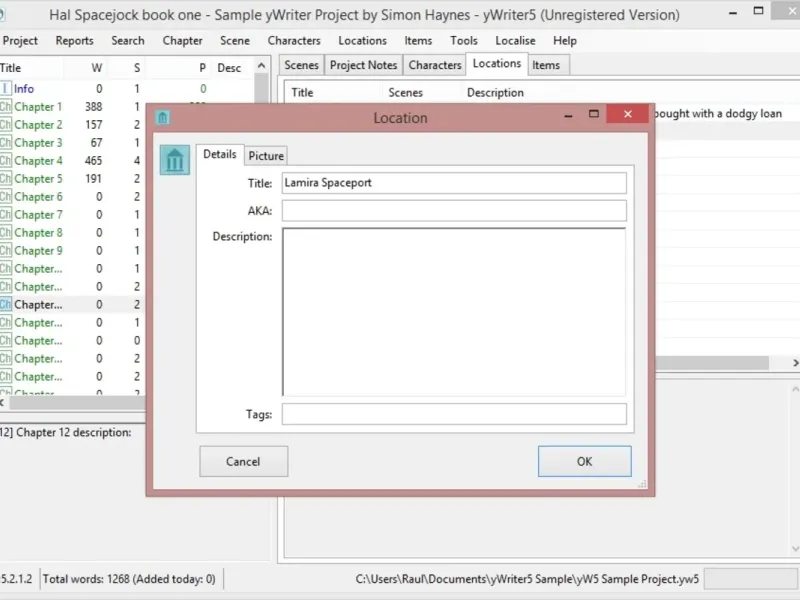Click the large location building icon in dialog
The image size is (800, 600).
coord(174,160)
